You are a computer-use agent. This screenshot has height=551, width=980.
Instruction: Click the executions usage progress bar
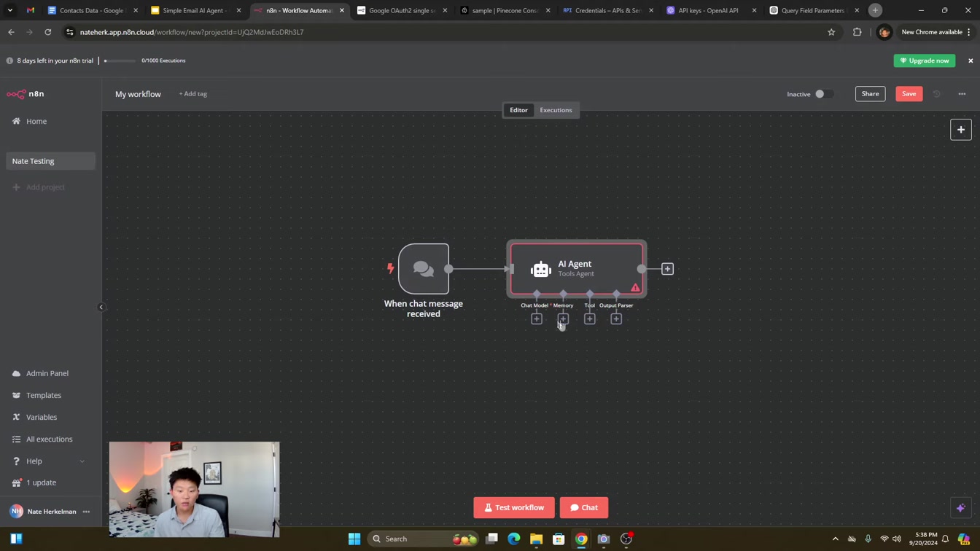tap(120, 60)
